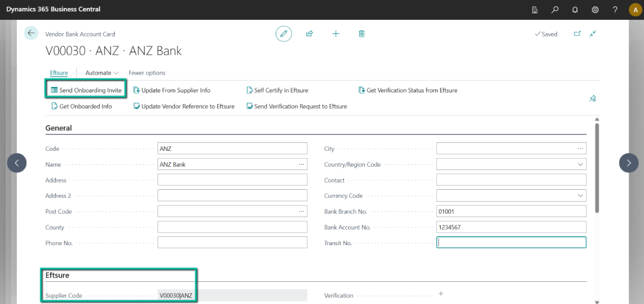This screenshot has width=644, height=304.
Task: Click Get Verification Status from Eftsure
Action: coord(408,90)
